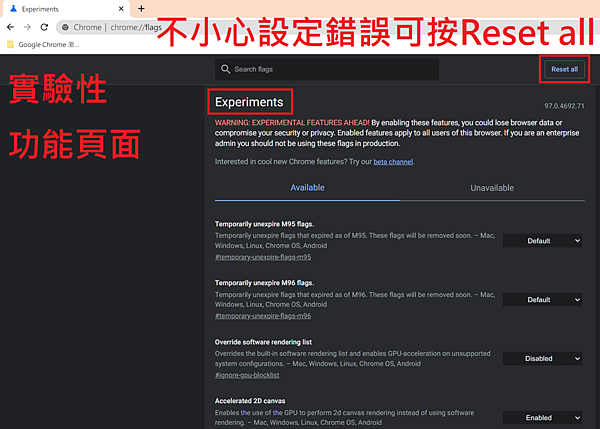600x429 pixels.
Task: Click the #temporary-unexpire-flags-m96 link
Action: pyautogui.click(x=263, y=316)
